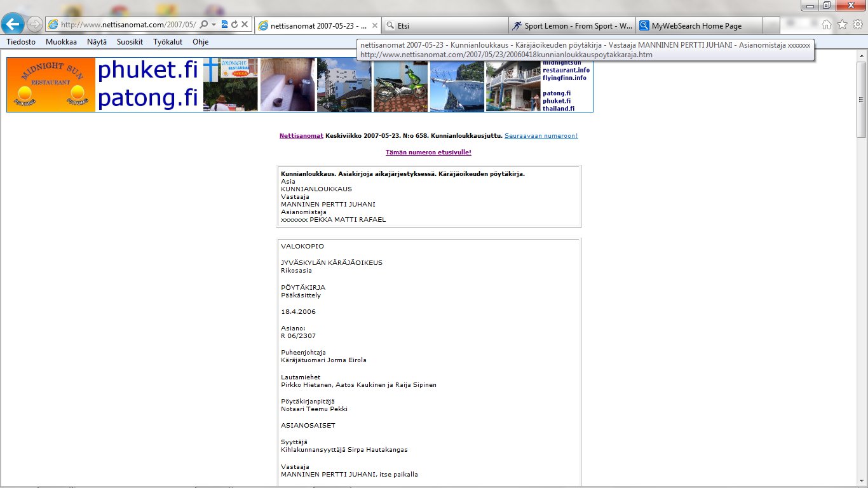Toggle the Compatibility View icon
The width and height of the screenshot is (868, 488).
[x=225, y=24]
